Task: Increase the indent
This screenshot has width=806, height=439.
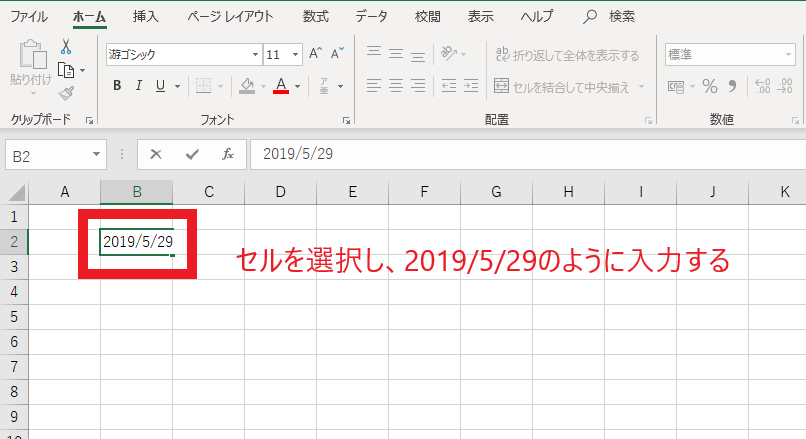Action: [471, 86]
